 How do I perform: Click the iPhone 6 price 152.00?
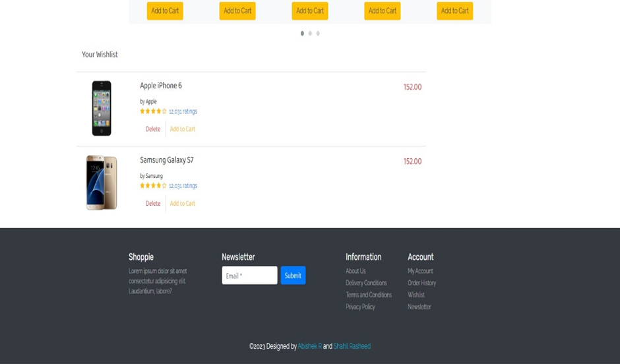click(412, 87)
